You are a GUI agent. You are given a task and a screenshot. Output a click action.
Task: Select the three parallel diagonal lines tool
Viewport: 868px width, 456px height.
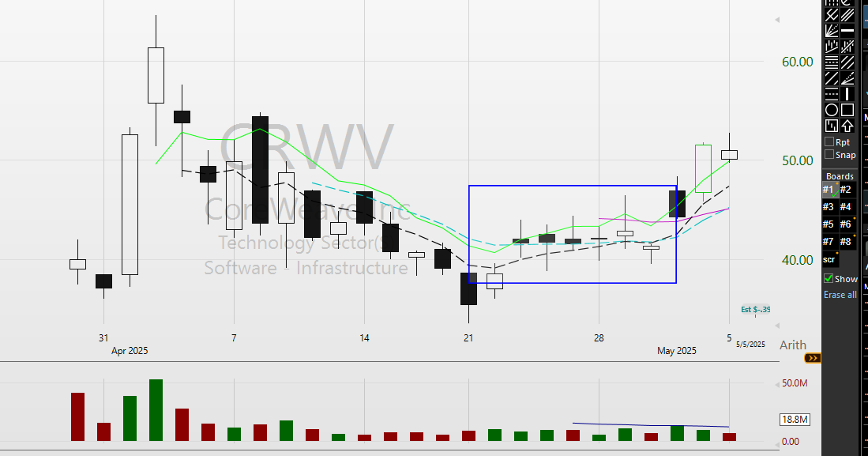[847, 15]
